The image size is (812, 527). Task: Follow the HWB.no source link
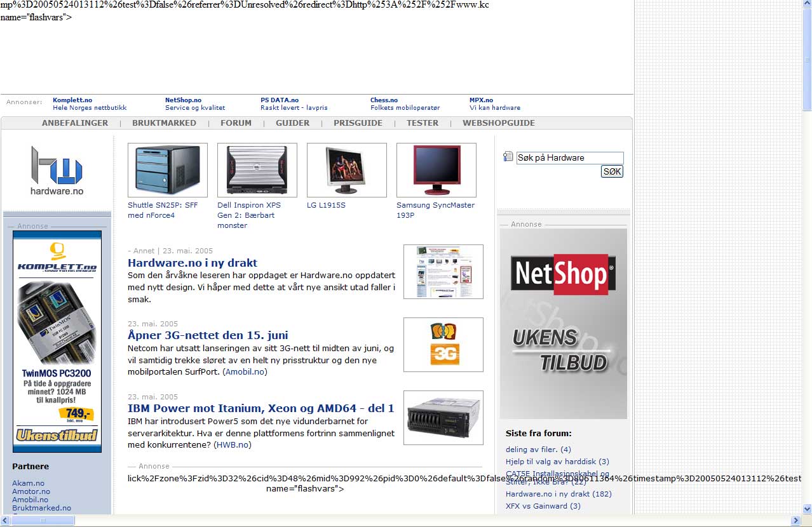(x=232, y=445)
